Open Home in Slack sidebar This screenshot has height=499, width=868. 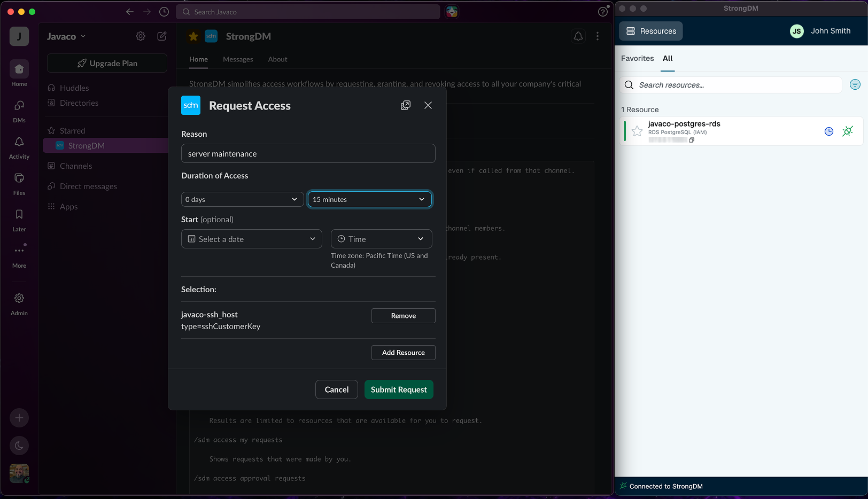pos(19,74)
